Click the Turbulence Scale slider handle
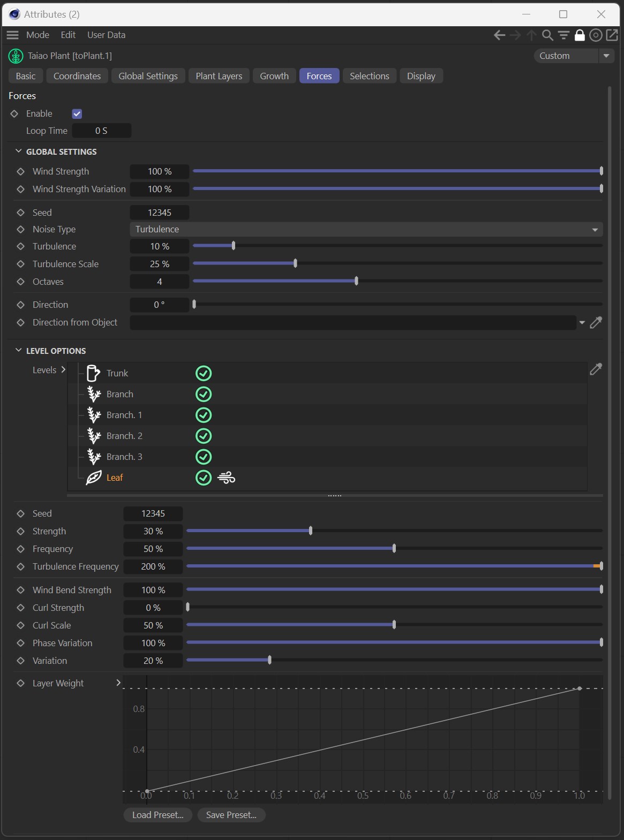 (x=295, y=263)
